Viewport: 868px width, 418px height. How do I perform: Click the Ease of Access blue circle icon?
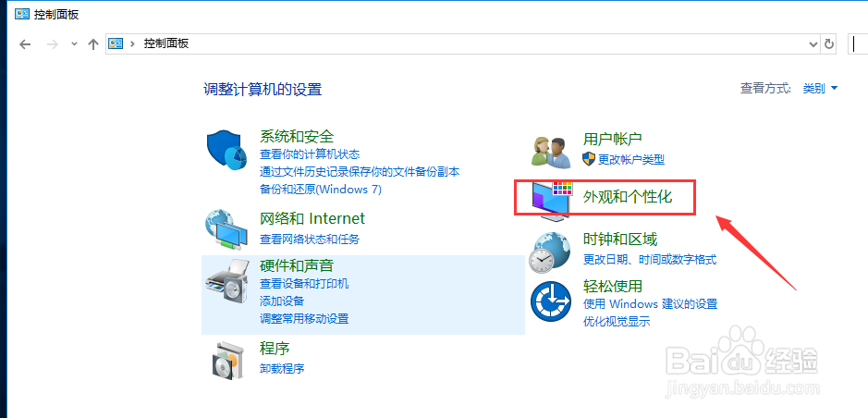point(551,301)
